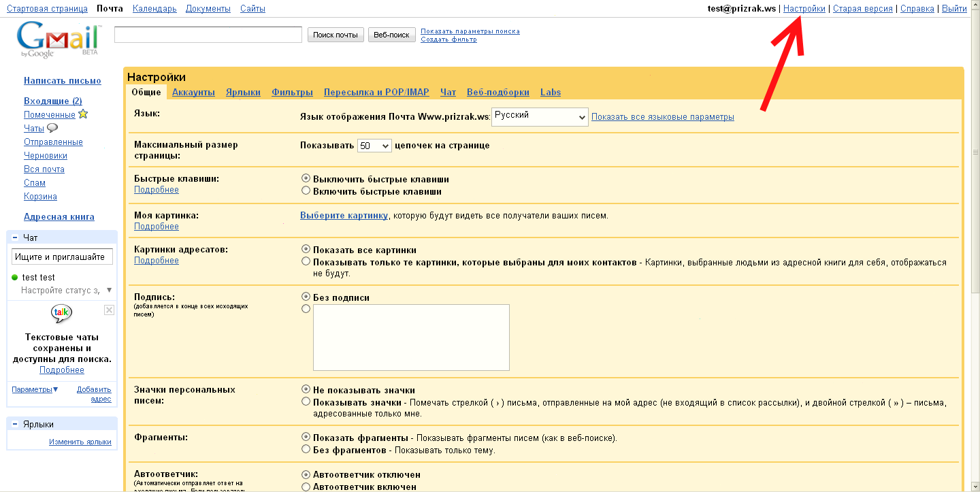Open the Параметры chat options menu
This screenshot has width=980, height=492.
click(35, 389)
